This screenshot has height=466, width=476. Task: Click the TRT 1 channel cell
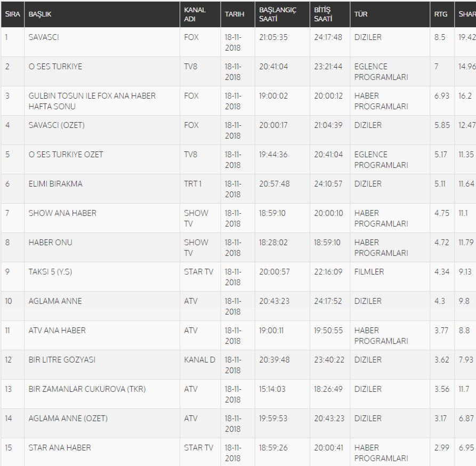(193, 184)
